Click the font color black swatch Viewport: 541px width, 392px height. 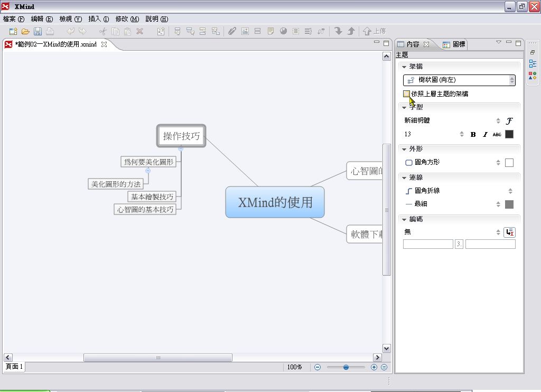tap(509, 134)
